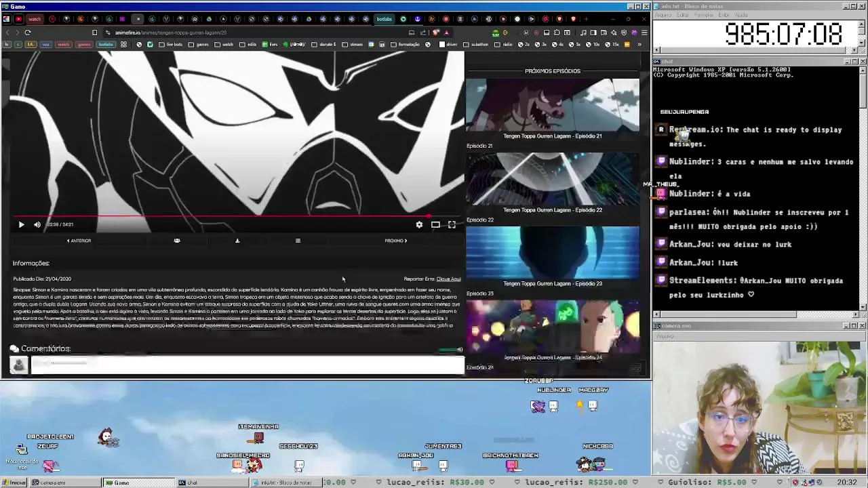Open the 'lives' bookmark
Screen dimensions: 868x488
pyautogui.click(x=269, y=45)
